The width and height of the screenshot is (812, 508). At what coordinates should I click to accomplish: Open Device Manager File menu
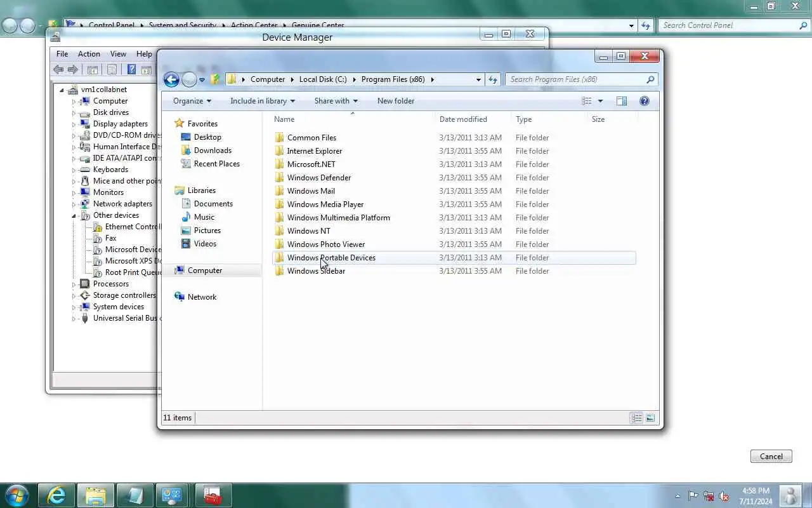click(62, 54)
